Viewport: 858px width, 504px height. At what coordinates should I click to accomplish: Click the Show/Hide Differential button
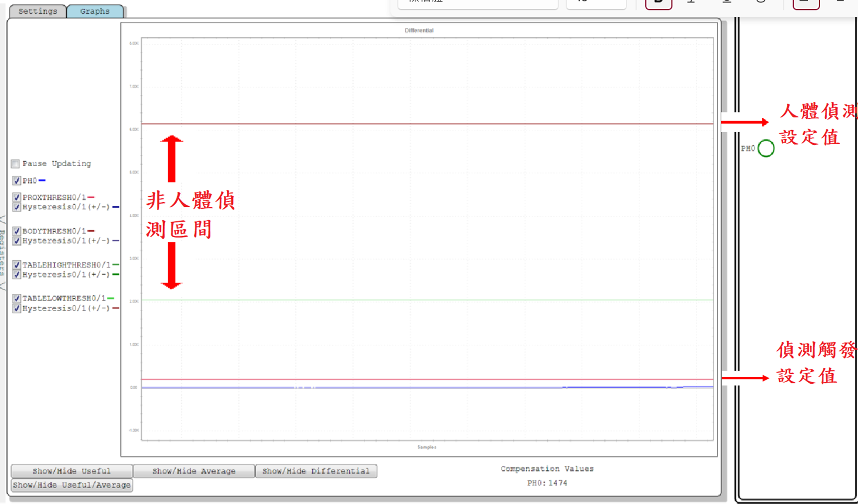tap(316, 471)
